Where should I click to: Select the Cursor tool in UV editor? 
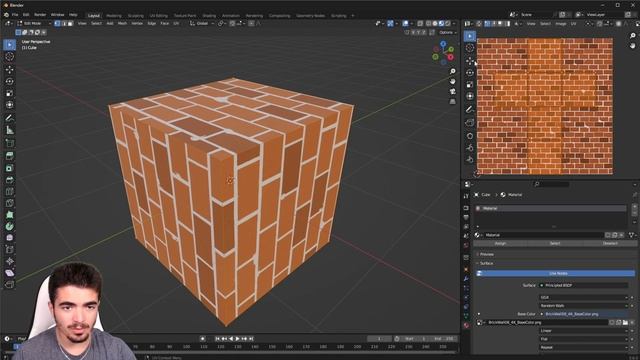[470, 48]
